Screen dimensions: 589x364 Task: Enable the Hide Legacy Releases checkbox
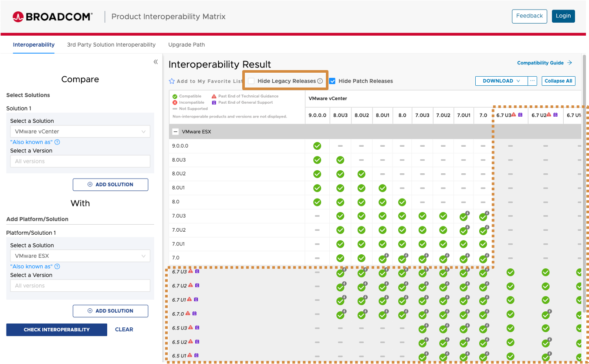tap(250, 81)
